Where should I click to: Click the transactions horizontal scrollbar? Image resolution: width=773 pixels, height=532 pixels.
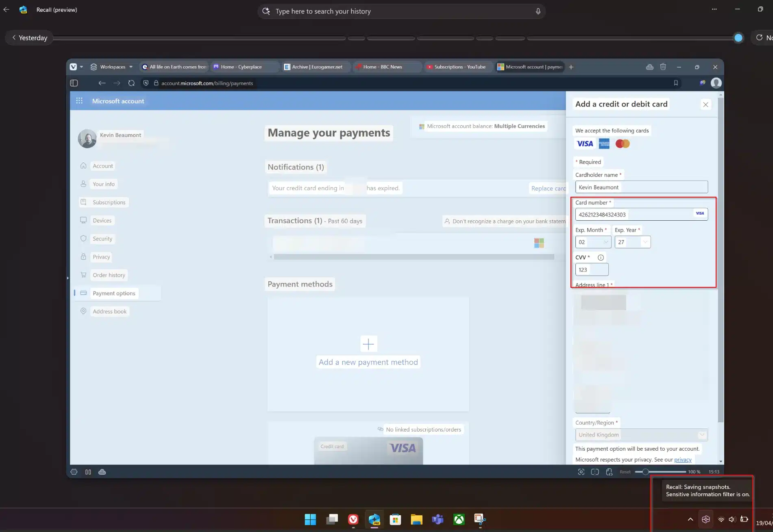click(x=414, y=257)
